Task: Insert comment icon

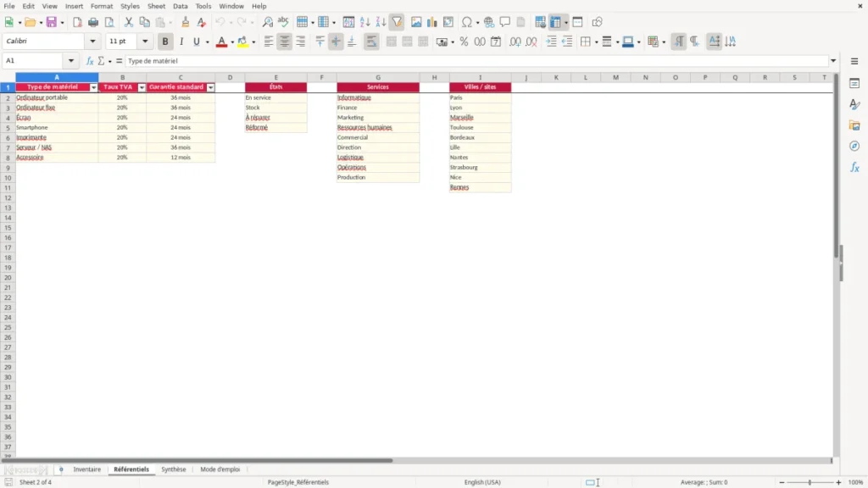Action: 505,22
